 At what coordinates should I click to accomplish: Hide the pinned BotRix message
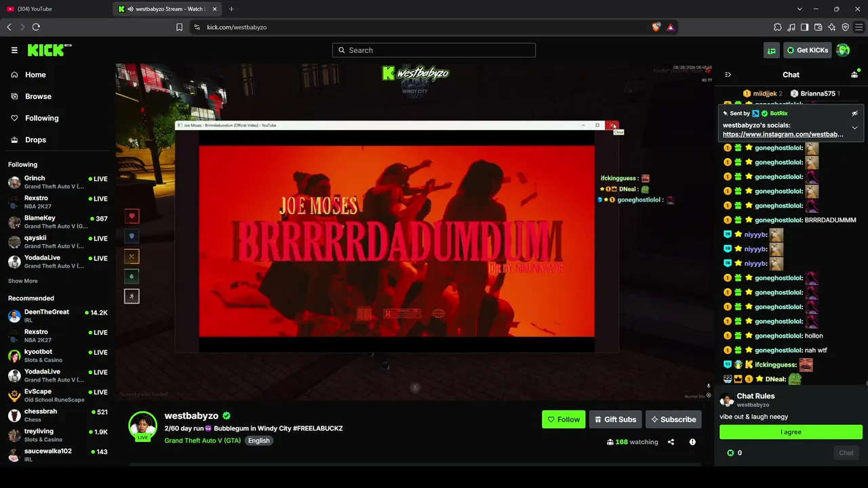[x=854, y=113]
